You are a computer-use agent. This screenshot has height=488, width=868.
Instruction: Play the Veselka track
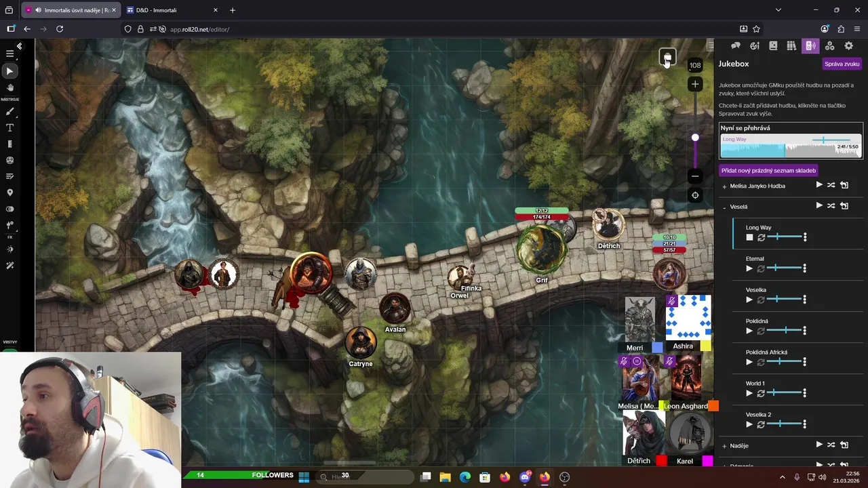(x=749, y=300)
